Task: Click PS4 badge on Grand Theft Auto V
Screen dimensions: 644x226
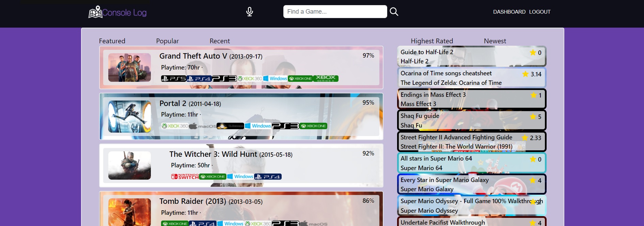Action: click(x=199, y=79)
